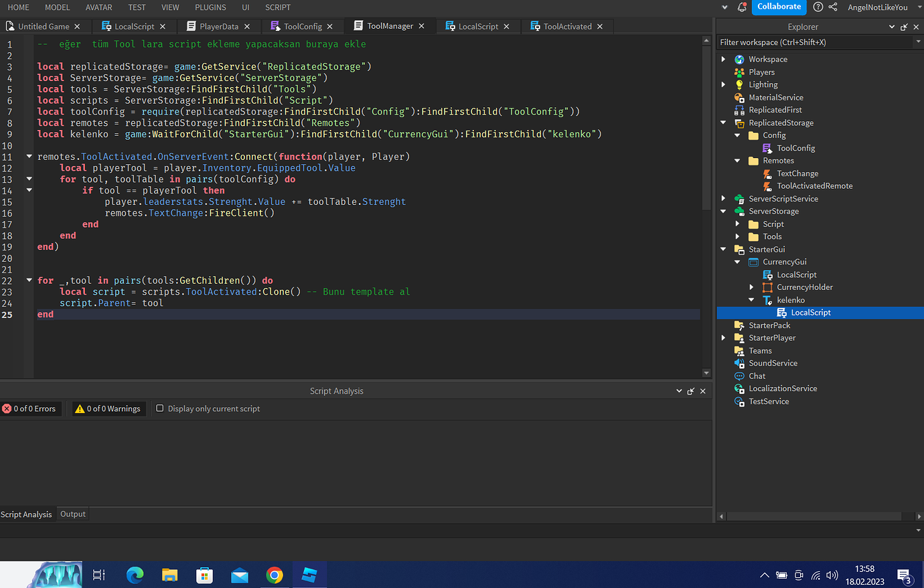Open the help question mark icon
The height and width of the screenshot is (588, 924).
pyautogui.click(x=818, y=7)
